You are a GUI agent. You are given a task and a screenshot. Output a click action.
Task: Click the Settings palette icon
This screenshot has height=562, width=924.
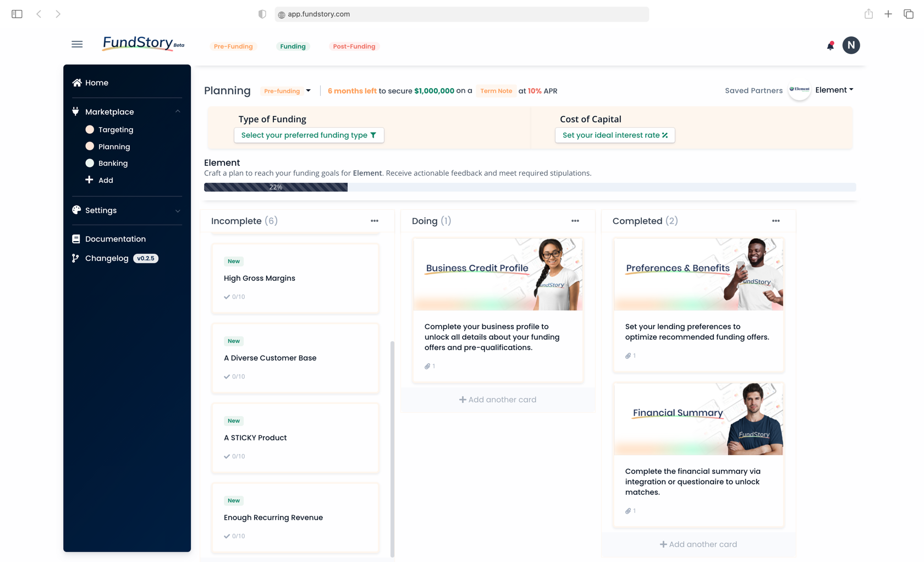click(76, 210)
